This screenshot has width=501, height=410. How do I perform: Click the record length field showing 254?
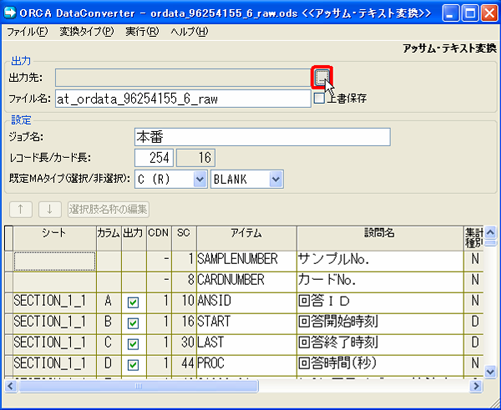(154, 158)
